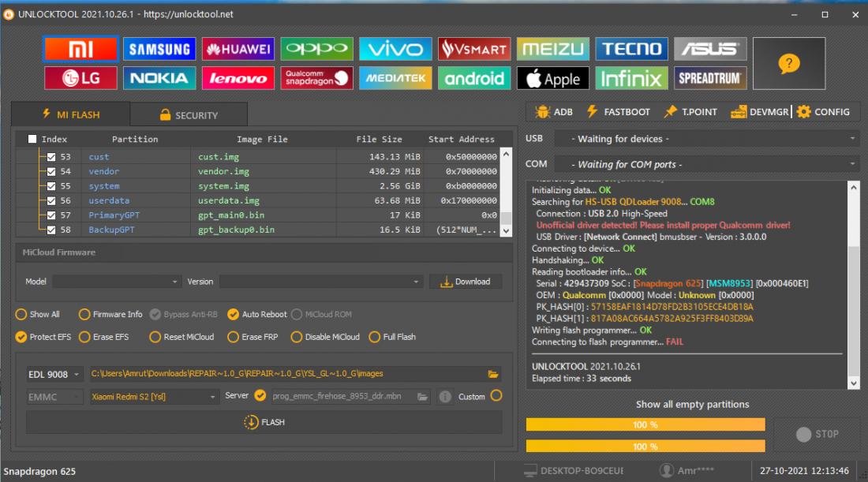
Task: Select the Mi Xiaomi brand icon
Action: point(80,49)
